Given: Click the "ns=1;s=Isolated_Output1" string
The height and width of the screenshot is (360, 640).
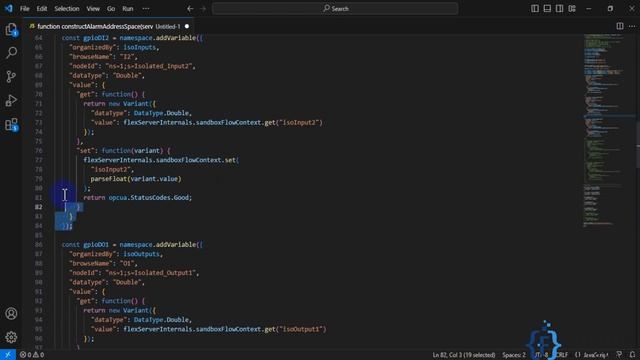Looking at the screenshot, I should click(x=151, y=273).
